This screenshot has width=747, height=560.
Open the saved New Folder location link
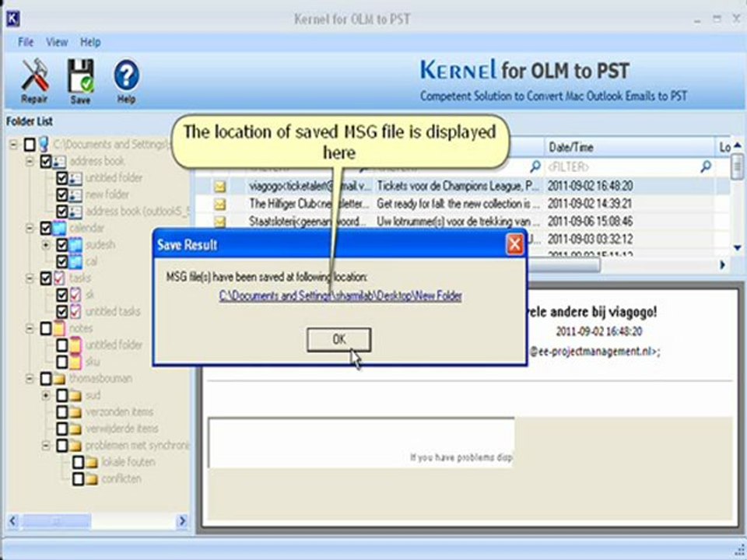coord(340,296)
